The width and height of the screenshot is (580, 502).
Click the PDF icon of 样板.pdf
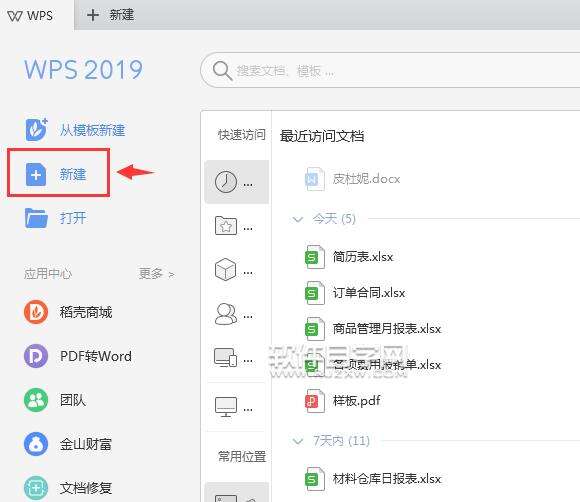pyautogui.click(x=315, y=401)
